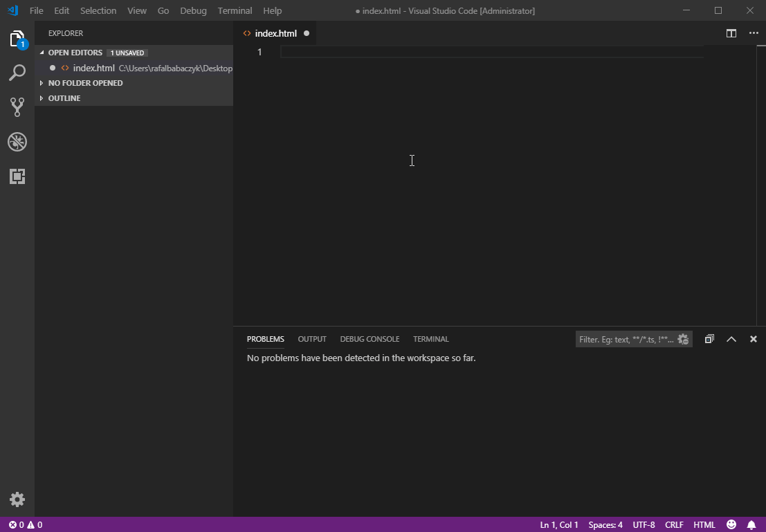This screenshot has height=532, width=766.
Task: Select index.html in Open Editors list
Action: (134, 68)
